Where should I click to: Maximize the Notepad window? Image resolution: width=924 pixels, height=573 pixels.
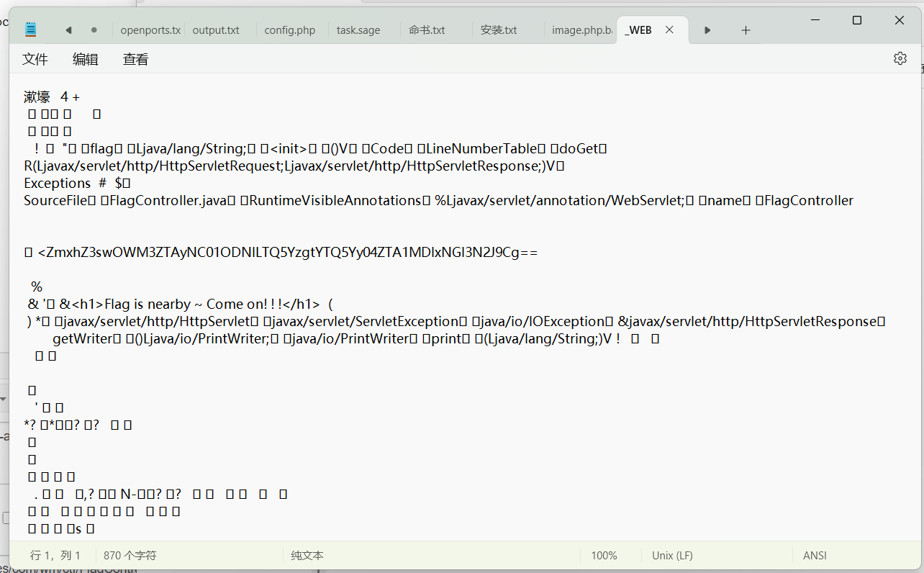856,21
